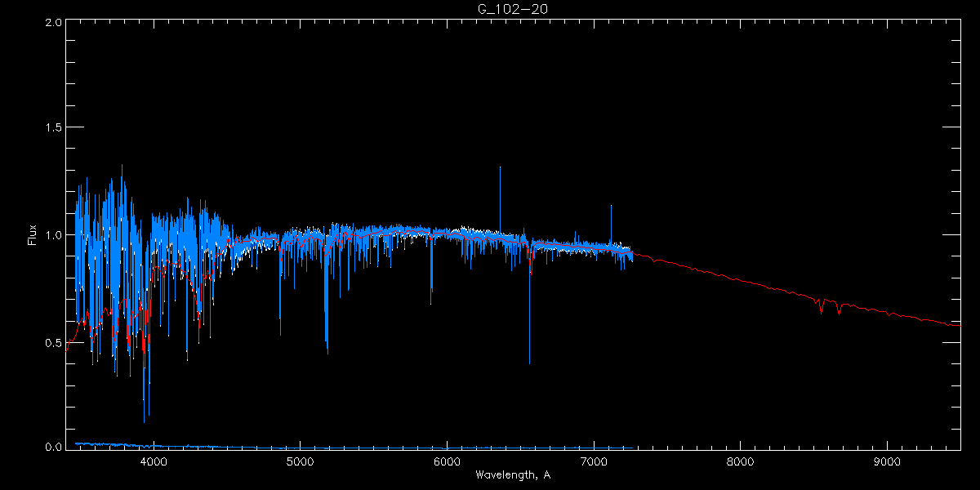980x490 pixels.
Task: Click the 0.5 tick label on the flux axis
Action: tap(53, 342)
